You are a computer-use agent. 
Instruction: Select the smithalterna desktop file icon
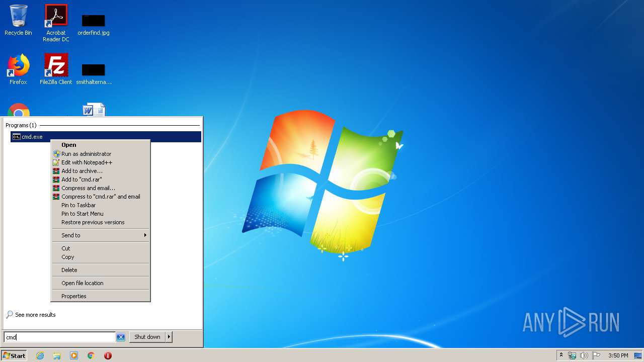point(94,74)
